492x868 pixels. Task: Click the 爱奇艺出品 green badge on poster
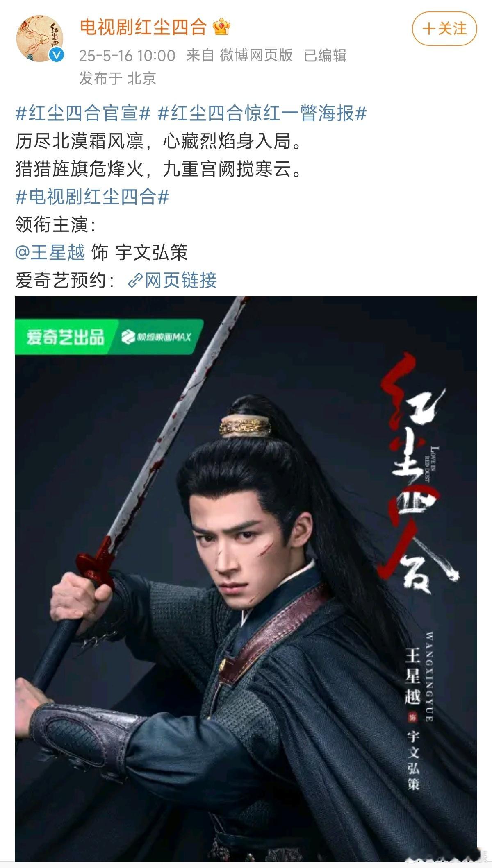click(x=65, y=337)
